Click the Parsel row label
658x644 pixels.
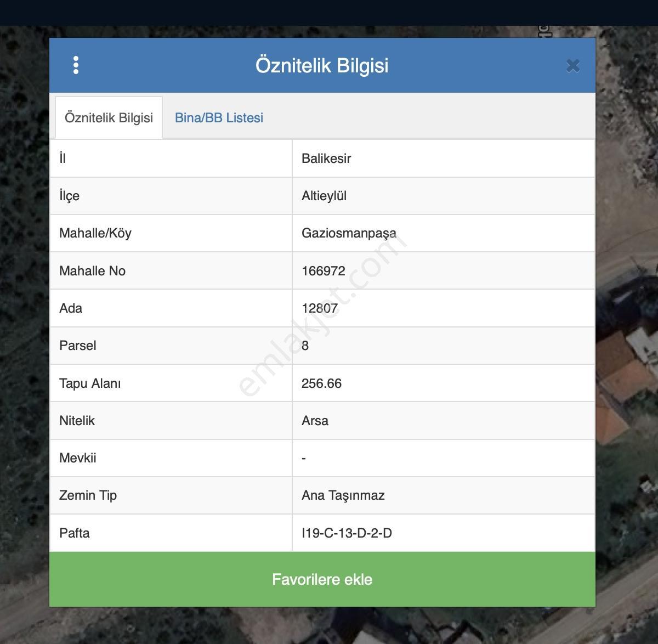click(x=78, y=346)
